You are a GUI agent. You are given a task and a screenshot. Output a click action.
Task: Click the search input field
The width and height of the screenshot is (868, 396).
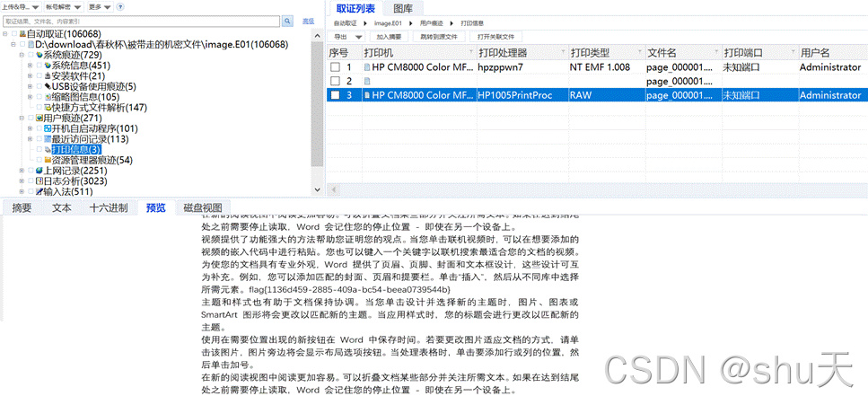(142, 21)
